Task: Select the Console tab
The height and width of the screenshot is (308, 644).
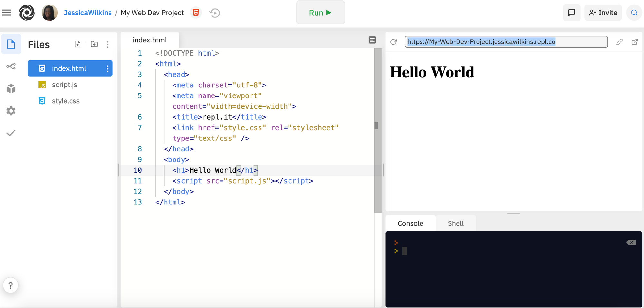Action: pyautogui.click(x=410, y=223)
